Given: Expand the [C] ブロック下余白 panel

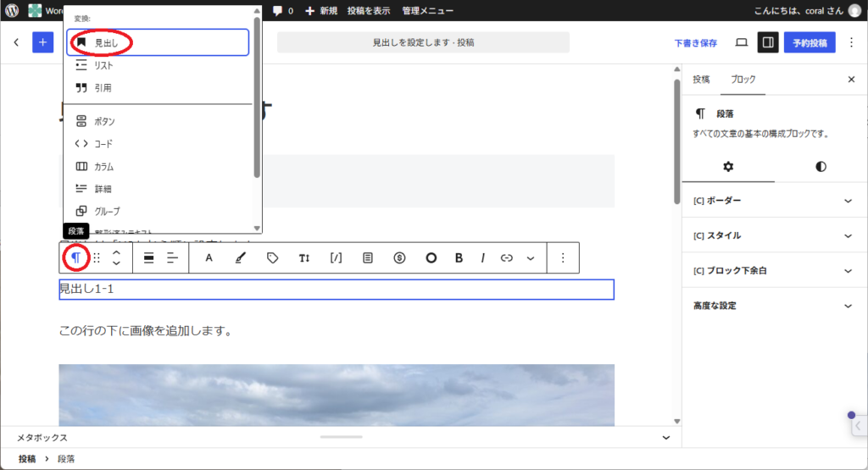Looking at the screenshot, I should pos(775,271).
